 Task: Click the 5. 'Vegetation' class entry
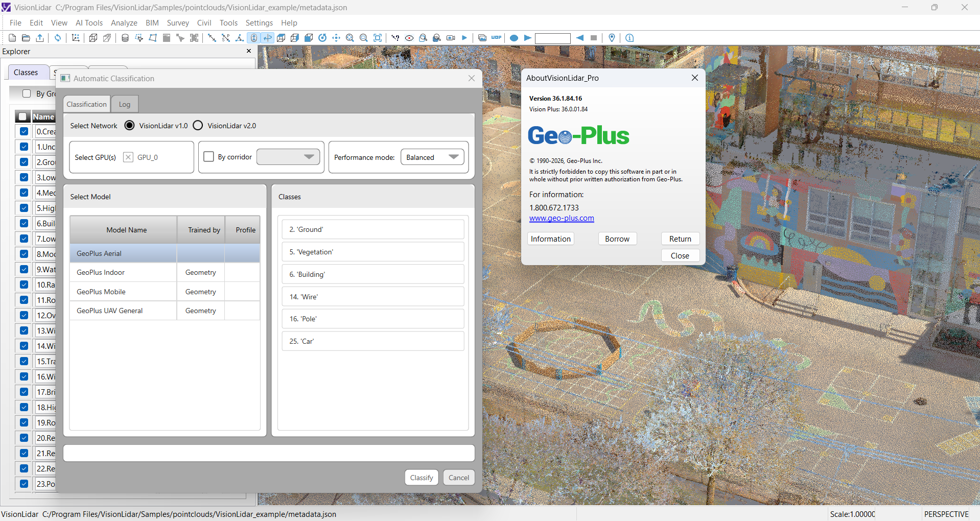373,252
